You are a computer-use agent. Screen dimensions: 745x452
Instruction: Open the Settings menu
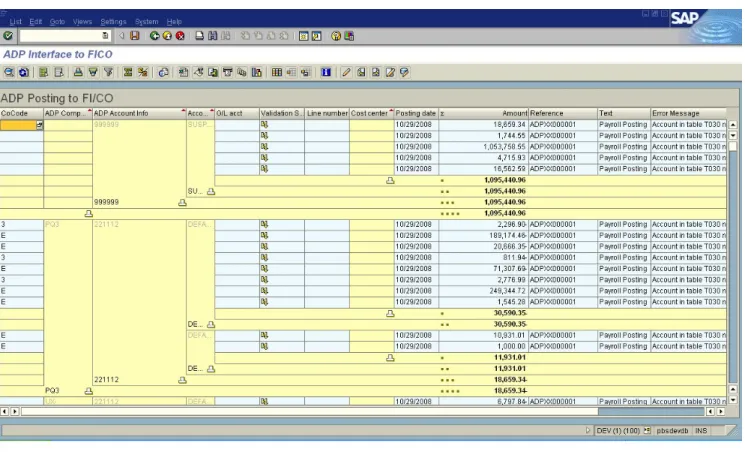click(113, 21)
